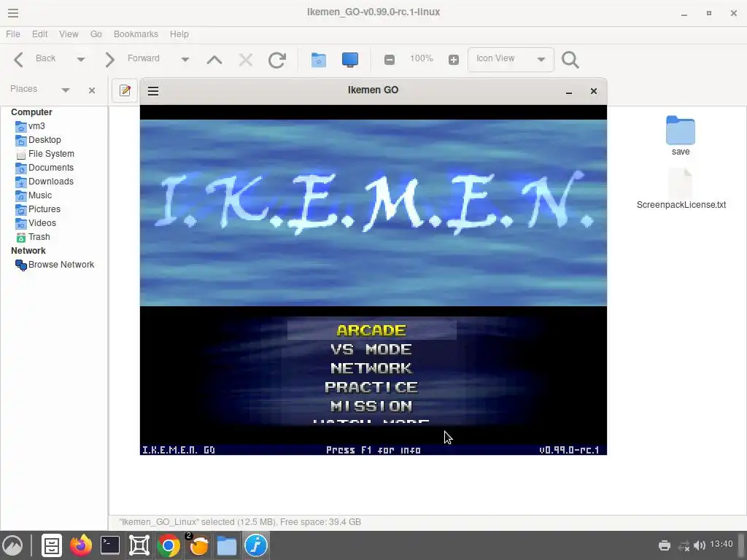
Task: Select PRACTICE in the game menu
Action: [x=371, y=387]
